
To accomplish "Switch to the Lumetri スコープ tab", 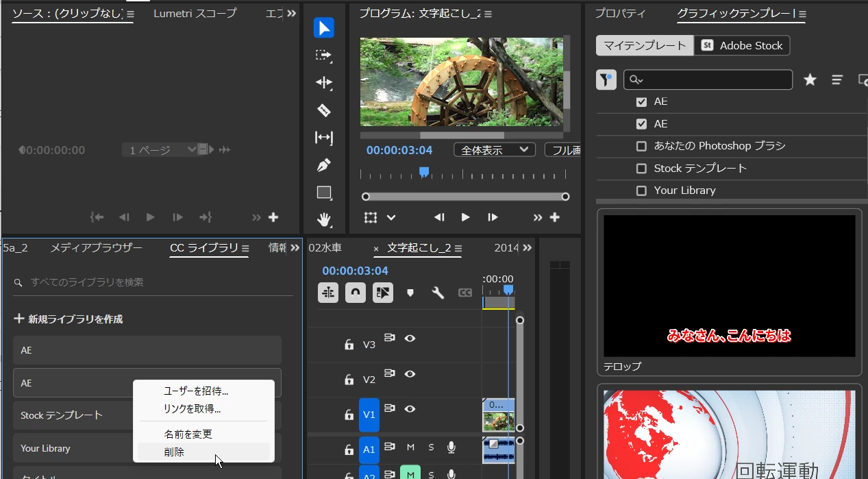I will pos(195,13).
